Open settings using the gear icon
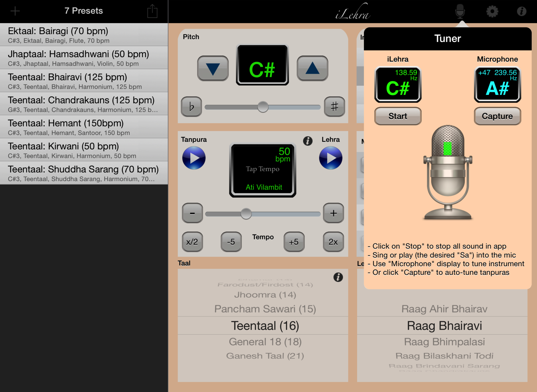This screenshot has width=537, height=392. tap(492, 12)
